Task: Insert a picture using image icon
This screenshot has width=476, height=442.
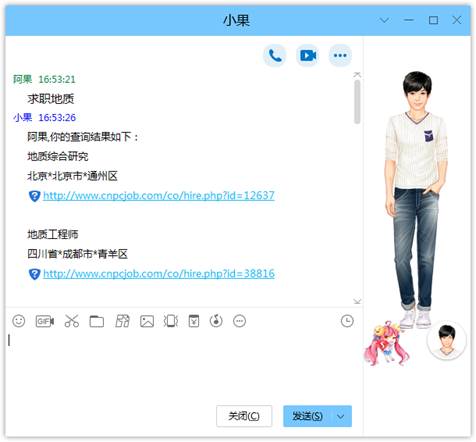Action: pyautogui.click(x=147, y=321)
